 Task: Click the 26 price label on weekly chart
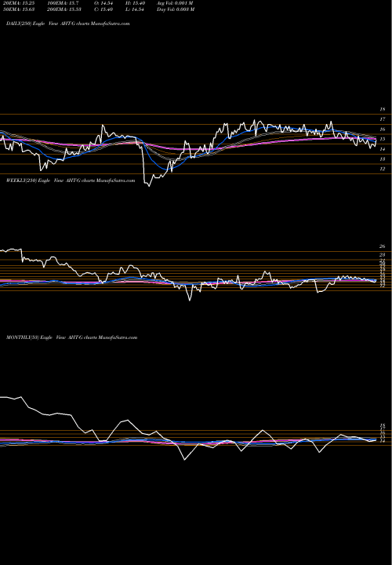pos(383,246)
